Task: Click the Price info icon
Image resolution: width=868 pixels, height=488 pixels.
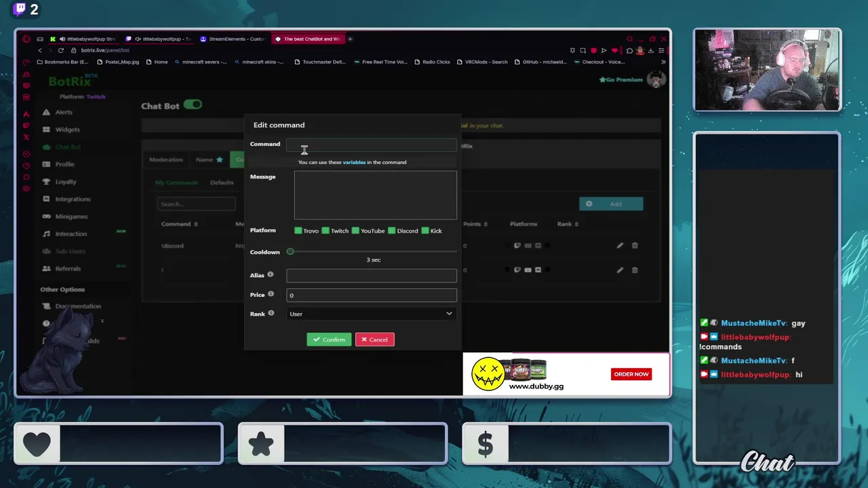Action: click(271, 294)
